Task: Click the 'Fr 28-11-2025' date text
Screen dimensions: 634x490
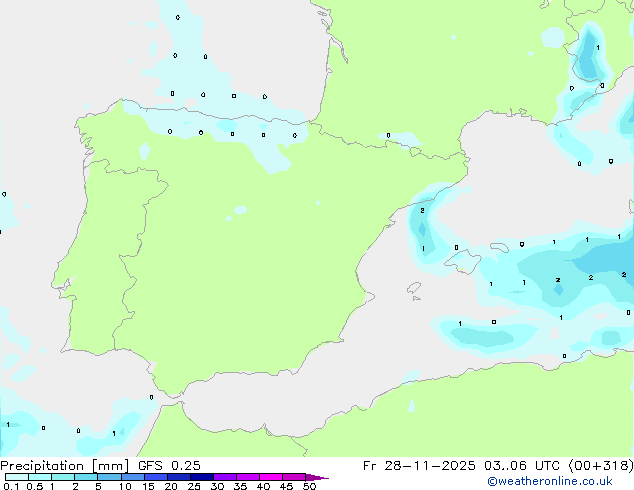Action: click(419, 466)
